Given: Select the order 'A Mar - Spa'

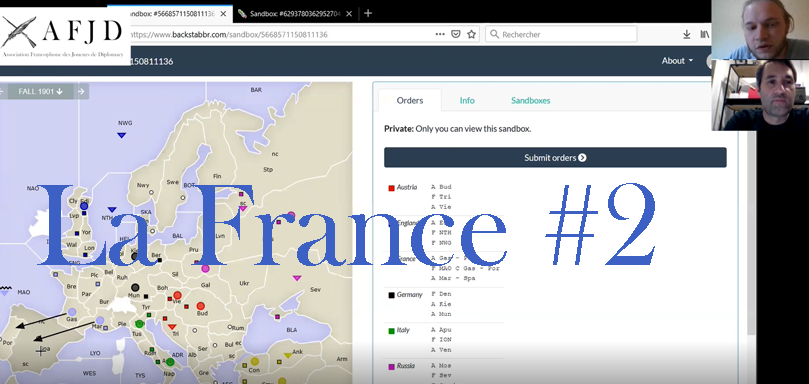Looking at the screenshot, I should (x=453, y=278).
